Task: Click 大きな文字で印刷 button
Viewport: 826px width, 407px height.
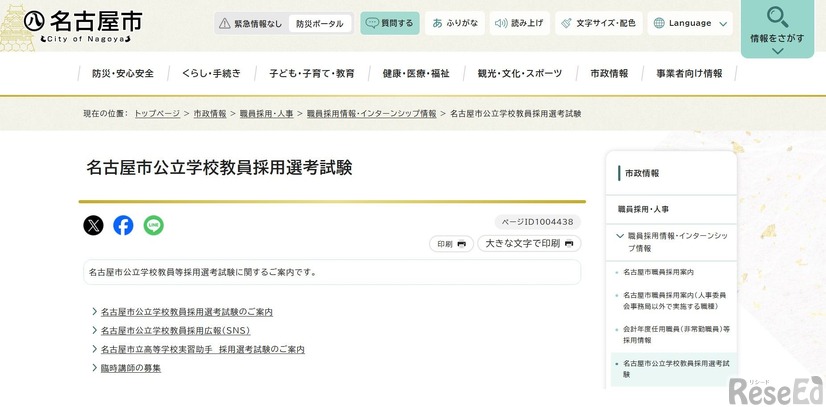Action: tap(529, 244)
